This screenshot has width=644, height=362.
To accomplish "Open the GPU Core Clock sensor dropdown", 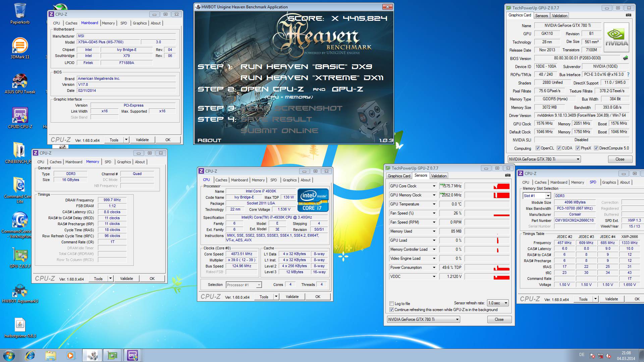I will pyautogui.click(x=434, y=186).
